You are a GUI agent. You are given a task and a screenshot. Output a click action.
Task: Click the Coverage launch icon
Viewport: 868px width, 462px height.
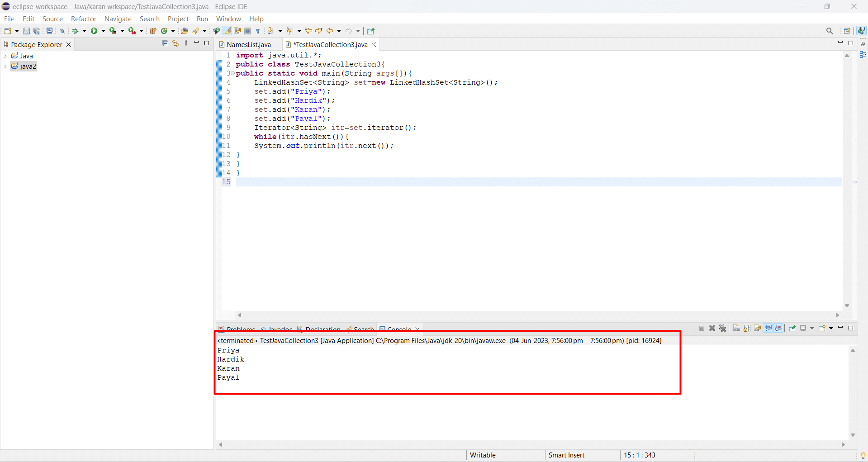[113, 31]
